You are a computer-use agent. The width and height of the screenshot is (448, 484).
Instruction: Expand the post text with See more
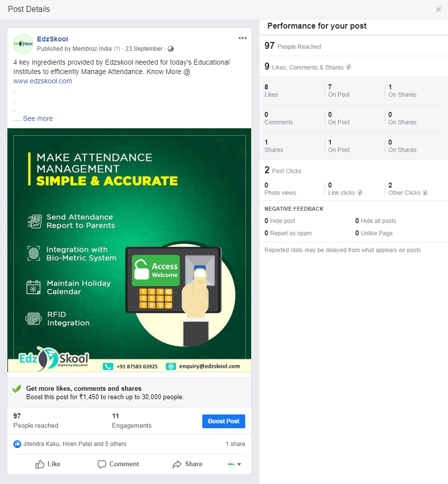click(x=38, y=118)
